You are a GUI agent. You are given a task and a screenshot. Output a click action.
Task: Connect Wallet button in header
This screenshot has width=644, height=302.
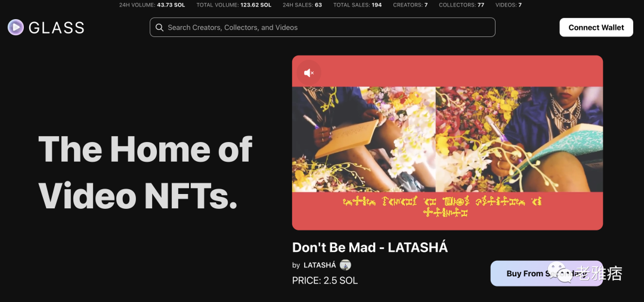click(x=596, y=27)
